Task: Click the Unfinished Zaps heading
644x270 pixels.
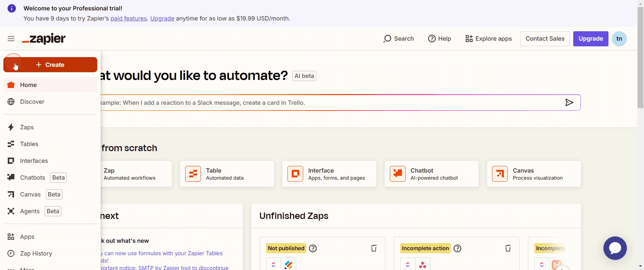Action: pyautogui.click(x=294, y=216)
